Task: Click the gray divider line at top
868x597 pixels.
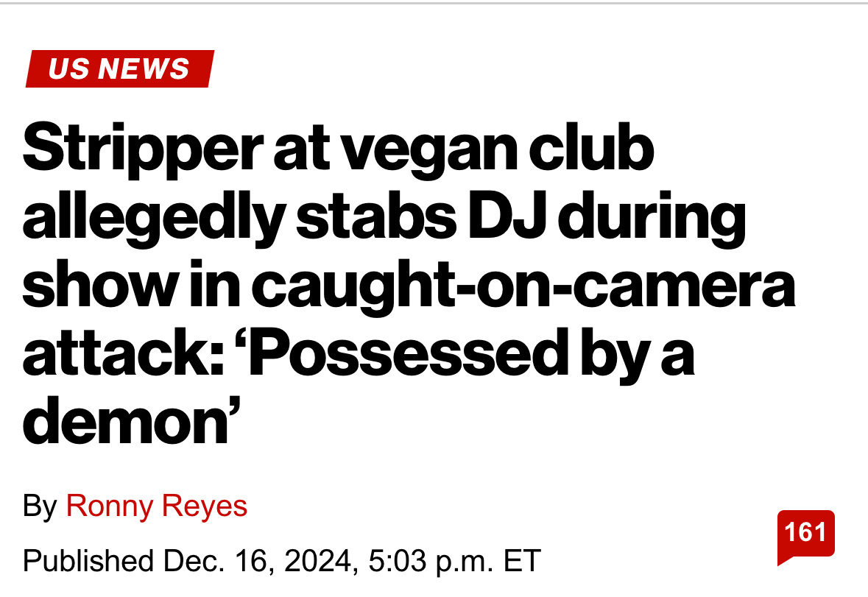Action: [x=434, y=4]
